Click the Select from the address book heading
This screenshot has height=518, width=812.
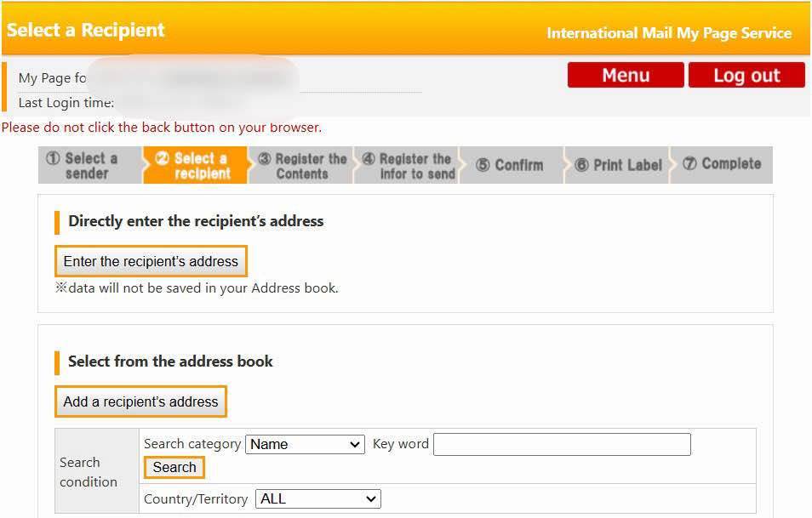click(170, 361)
